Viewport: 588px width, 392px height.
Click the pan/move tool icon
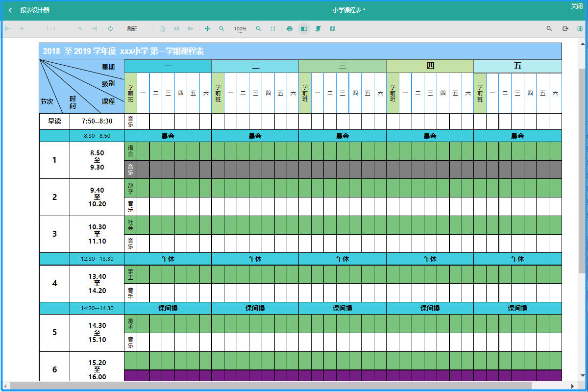pyautogui.click(x=207, y=29)
